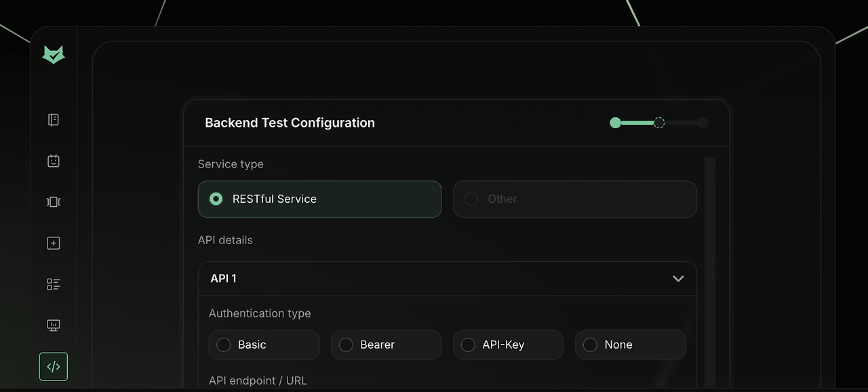This screenshot has width=868, height=392.
Task: Open the checklist sidebar icon
Action: pyautogui.click(x=54, y=284)
